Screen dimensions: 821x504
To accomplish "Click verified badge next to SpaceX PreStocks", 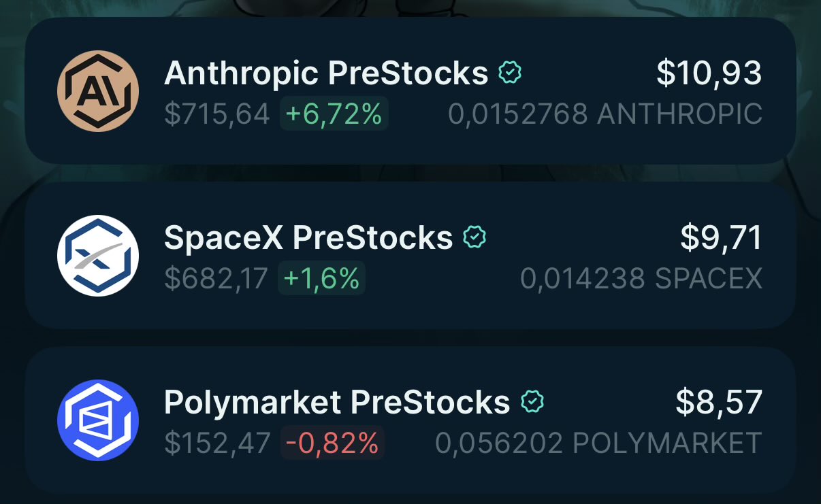I will (474, 237).
